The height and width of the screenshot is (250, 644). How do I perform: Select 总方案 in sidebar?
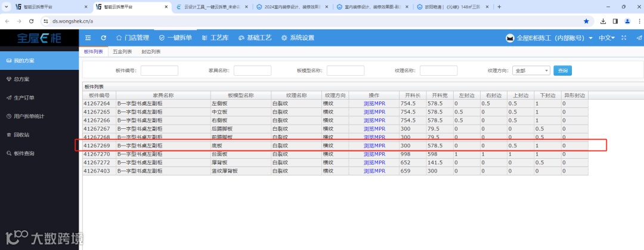click(39, 79)
